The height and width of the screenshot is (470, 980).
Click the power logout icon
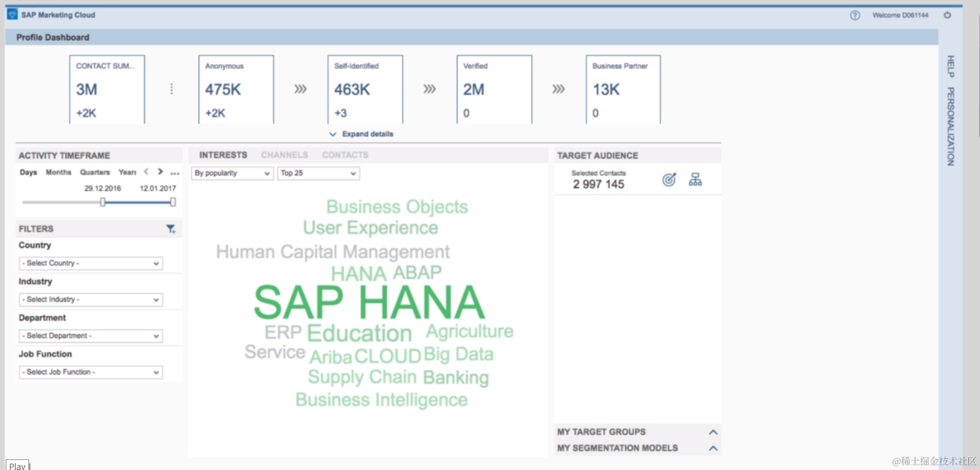click(x=947, y=15)
